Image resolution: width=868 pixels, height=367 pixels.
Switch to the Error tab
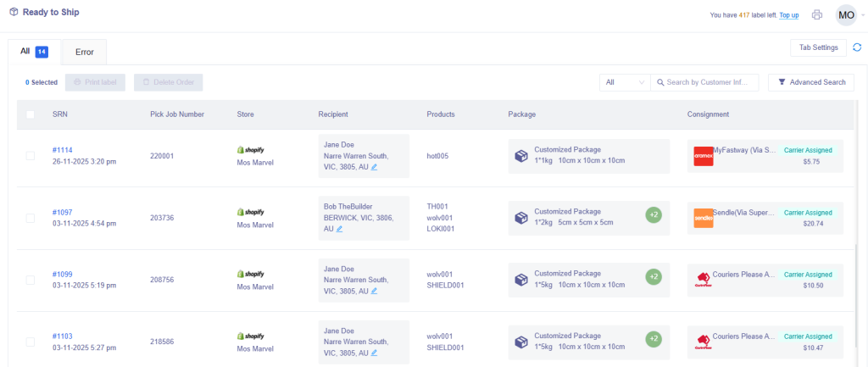pyautogui.click(x=85, y=52)
